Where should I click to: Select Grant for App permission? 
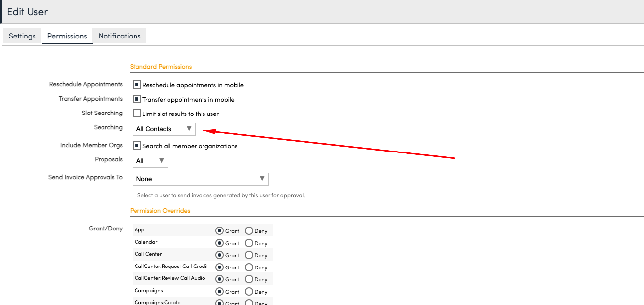220,231
